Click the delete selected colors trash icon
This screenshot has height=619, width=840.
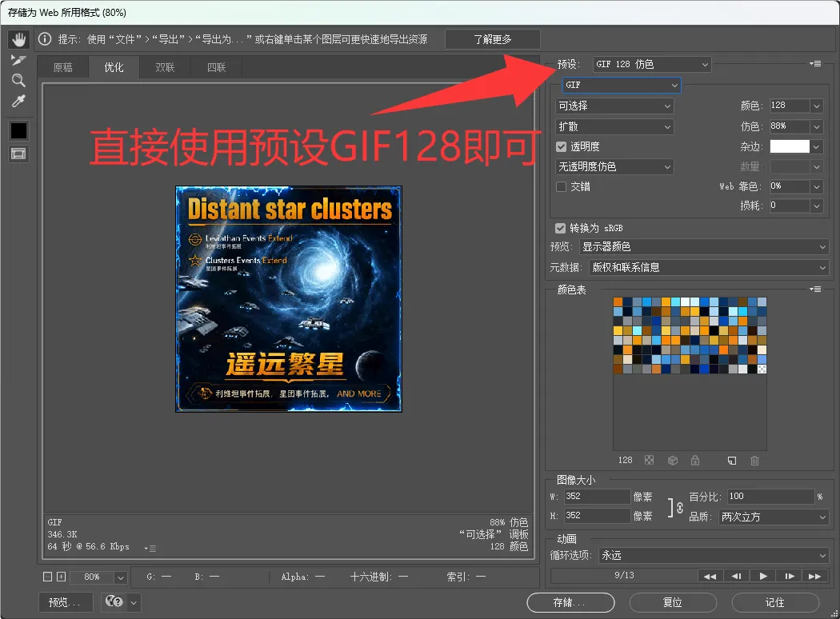tap(755, 461)
